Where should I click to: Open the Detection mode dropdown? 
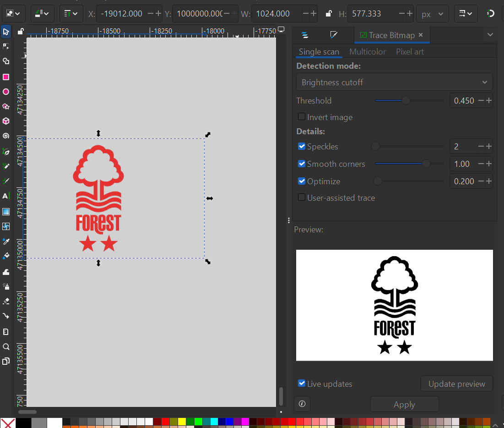[394, 82]
